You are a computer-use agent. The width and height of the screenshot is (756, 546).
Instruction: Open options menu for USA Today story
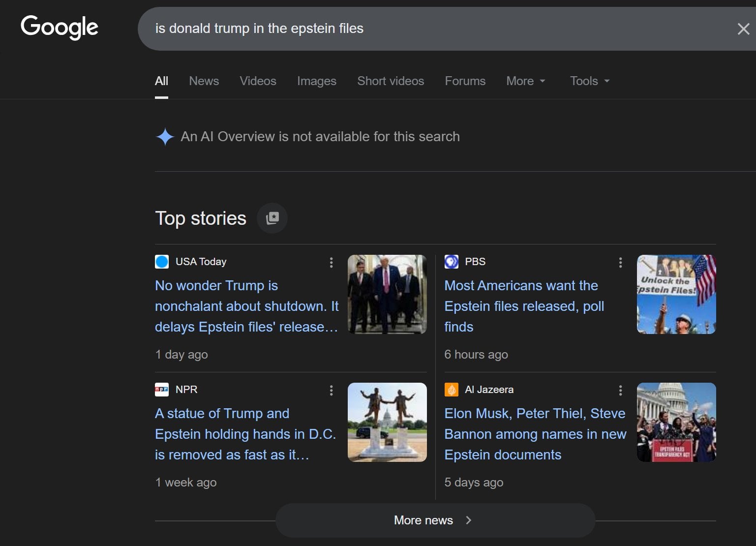[331, 263]
